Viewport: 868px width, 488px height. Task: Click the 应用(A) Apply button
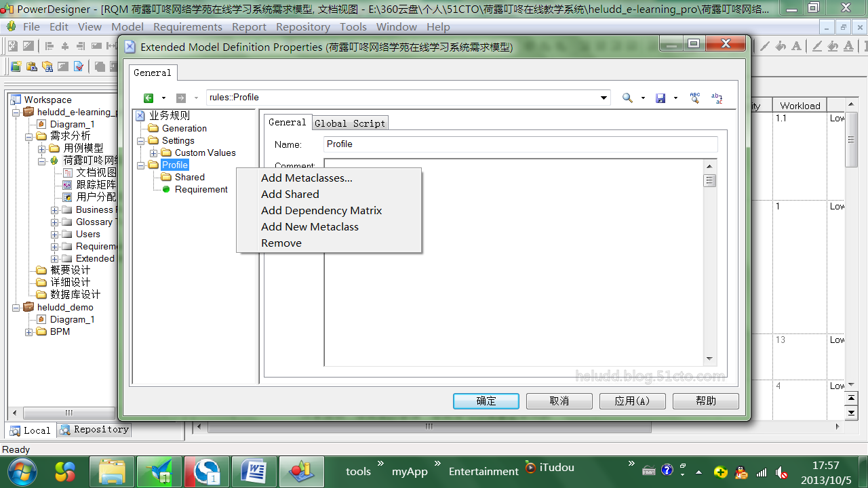tap(633, 401)
